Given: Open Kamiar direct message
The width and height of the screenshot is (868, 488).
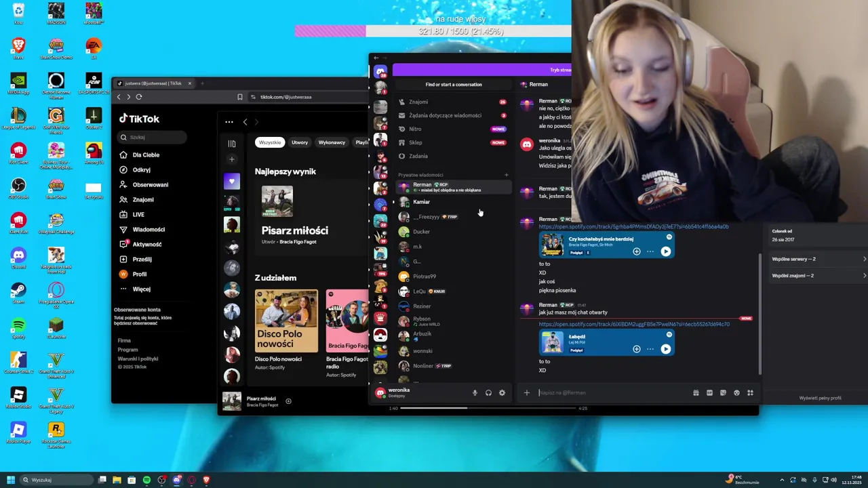Looking at the screenshot, I should pyautogui.click(x=454, y=202).
